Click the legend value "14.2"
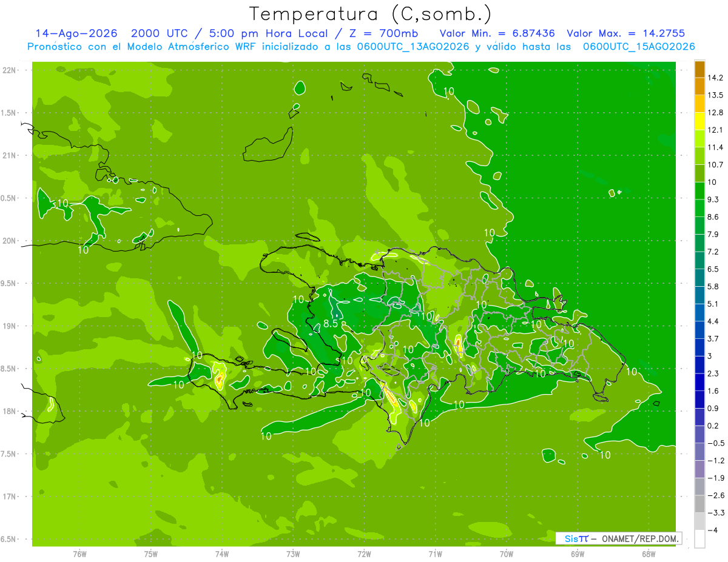This screenshot has height=562, width=728. [715, 78]
